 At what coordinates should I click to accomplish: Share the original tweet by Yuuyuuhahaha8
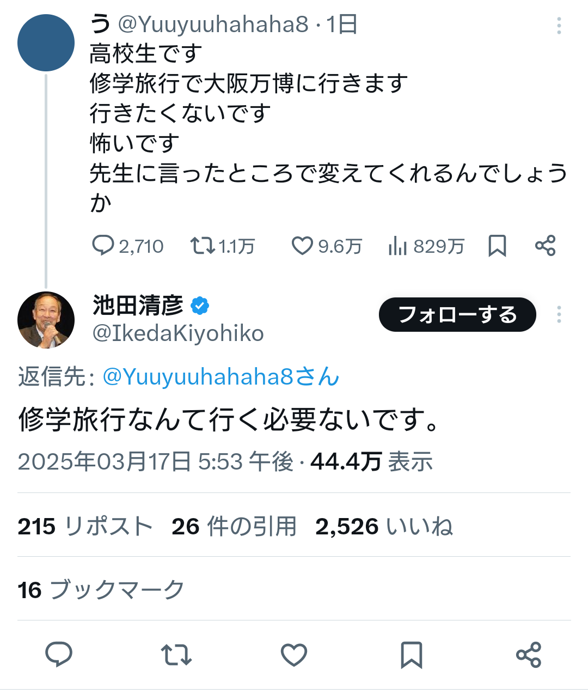545,246
